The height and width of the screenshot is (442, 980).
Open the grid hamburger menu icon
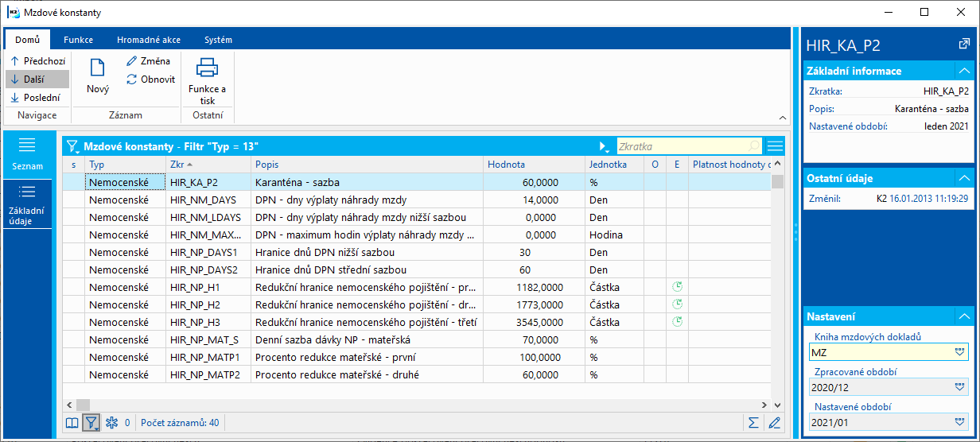(x=775, y=146)
